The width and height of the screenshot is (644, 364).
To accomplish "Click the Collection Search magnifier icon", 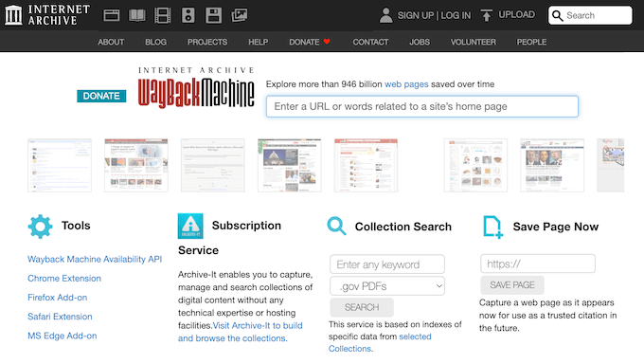I will (336, 226).
